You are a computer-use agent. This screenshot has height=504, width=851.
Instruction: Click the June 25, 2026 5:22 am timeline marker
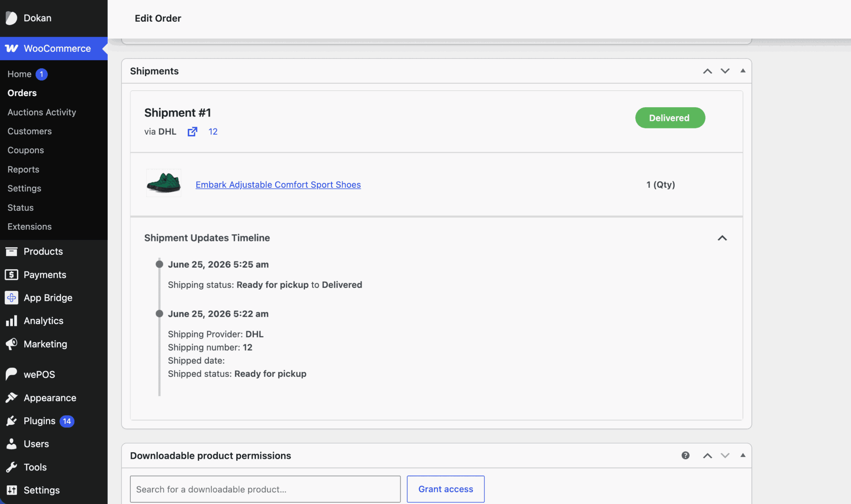point(160,314)
